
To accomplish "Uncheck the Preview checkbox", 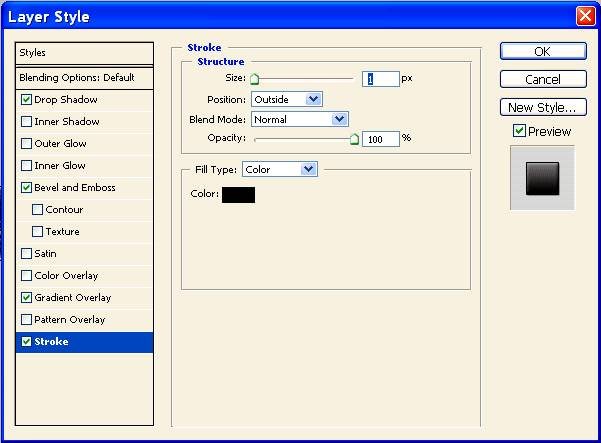I will (x=519, y=131).
